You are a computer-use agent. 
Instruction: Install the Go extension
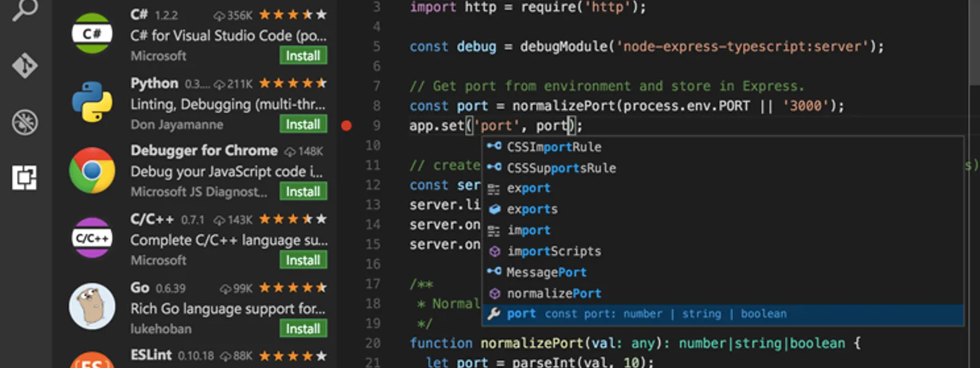click(303, 329)
